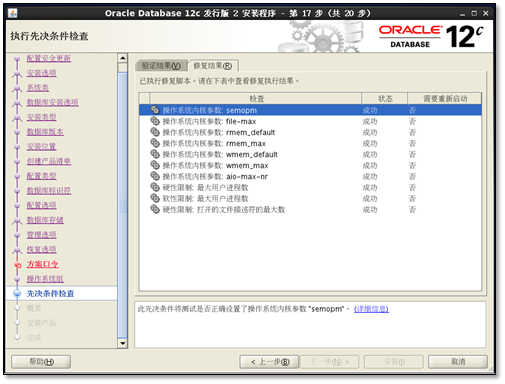Viewport: 505px width, 384px height.
Task: Click the 下一步(N) button
Action: (329, 362)
